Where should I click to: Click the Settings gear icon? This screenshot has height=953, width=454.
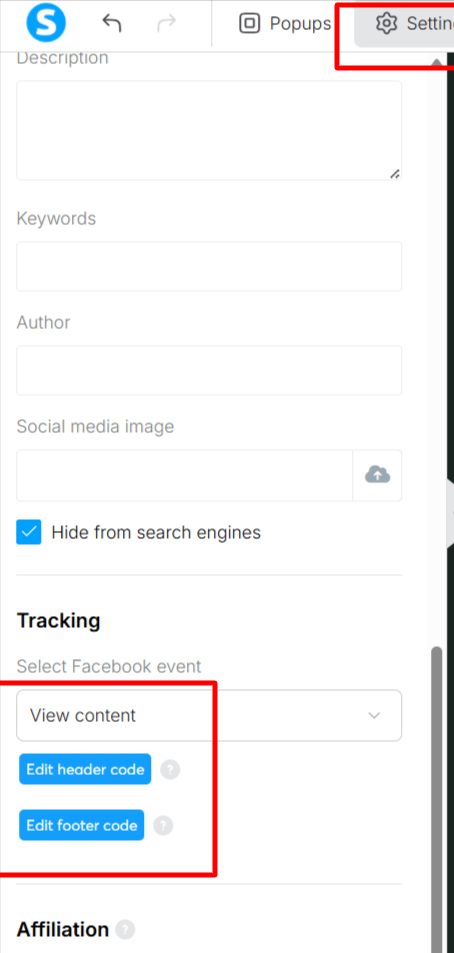coord(386,24)
